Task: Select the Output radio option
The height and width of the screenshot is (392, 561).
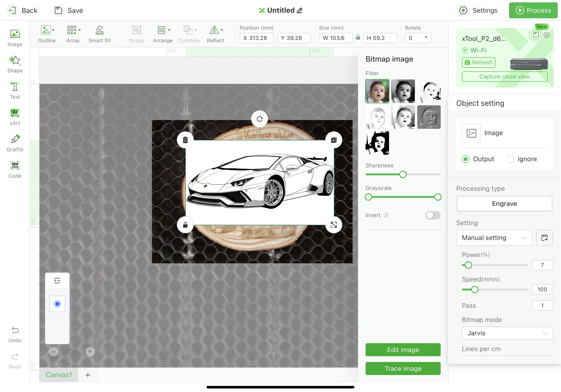Action: coord(466,159)
